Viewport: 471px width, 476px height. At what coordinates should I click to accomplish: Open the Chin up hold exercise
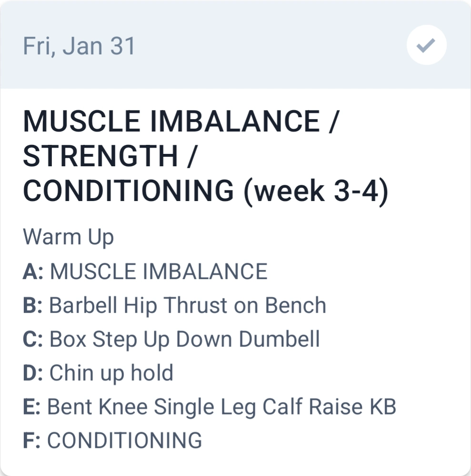[111, 373]
